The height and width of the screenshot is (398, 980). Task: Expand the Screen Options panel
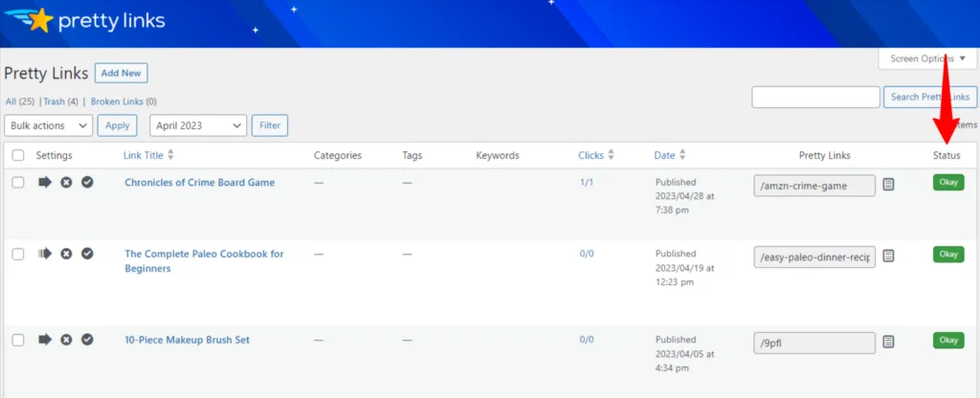click(x=927, y=58)
